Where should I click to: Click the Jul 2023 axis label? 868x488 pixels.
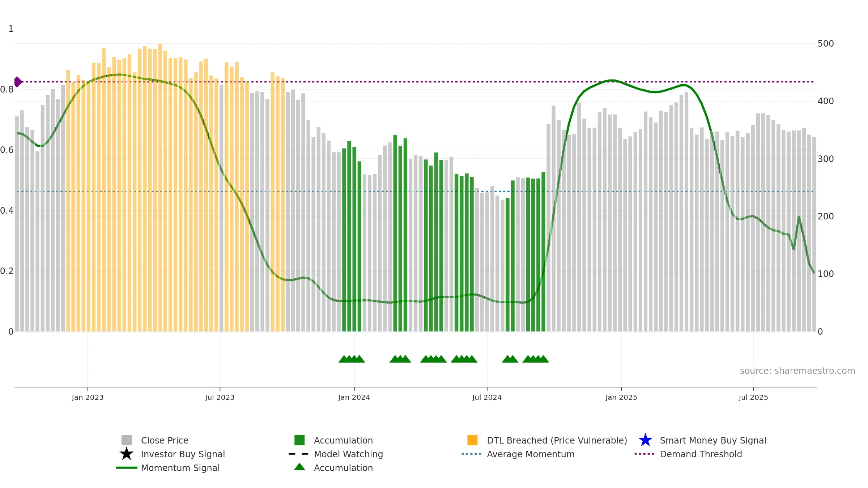(220, 397)
